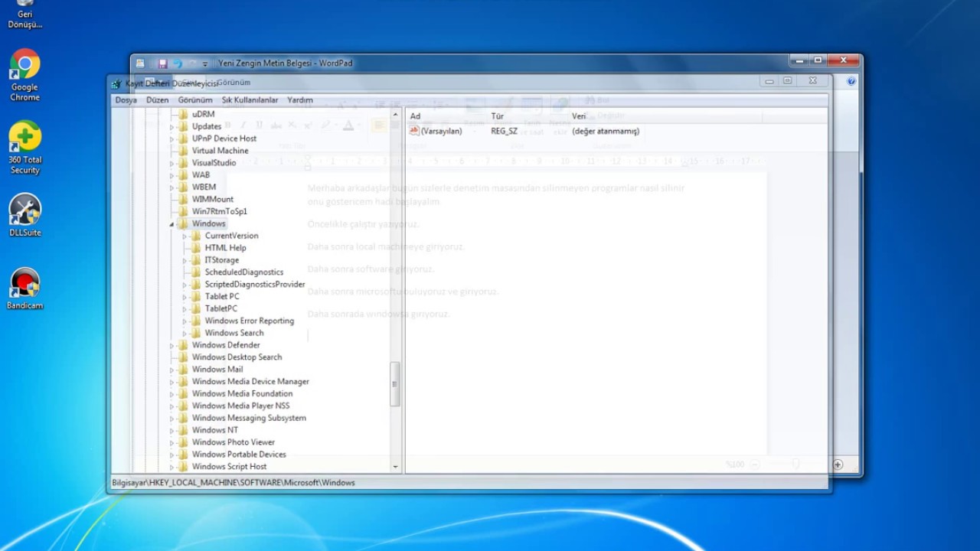Select Windows Script Host key
This screenshot has width=980, height=551.
tap(229, 467)
